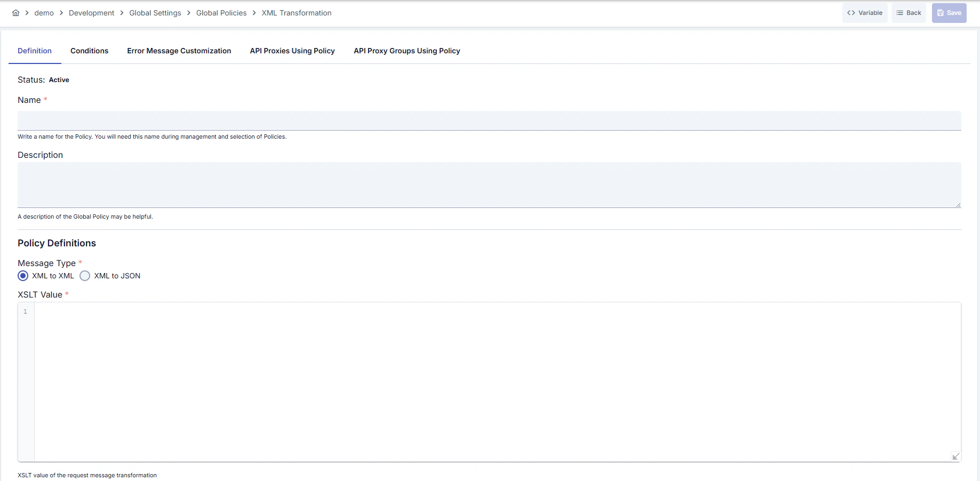The height and width of the screenshot is (481, 980).
Task: Open the Error Message Customization tab
Action: click(x=179, y=51)
